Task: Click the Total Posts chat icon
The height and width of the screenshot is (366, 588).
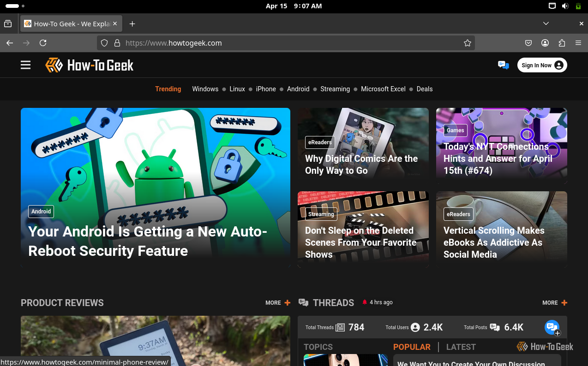Action: click(495, 327)
